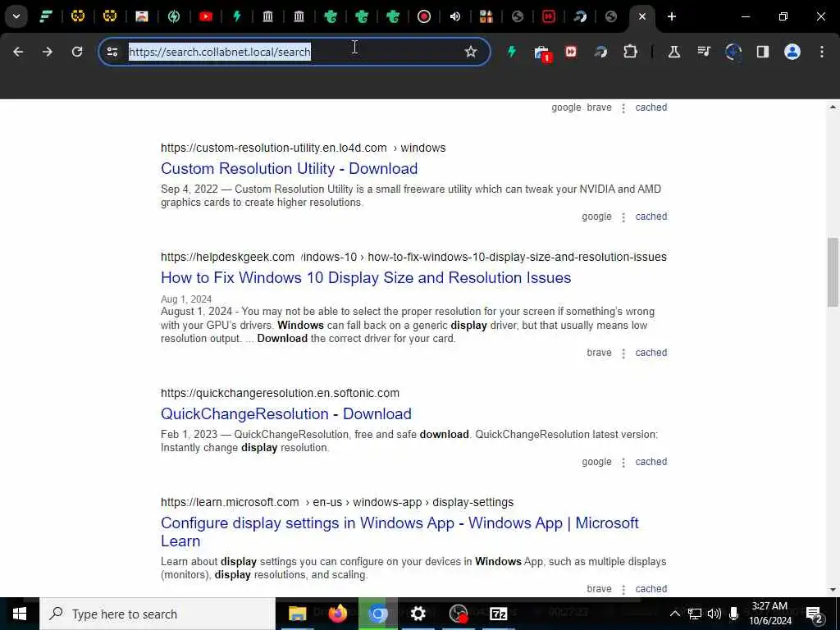Open the Extensions puzzle piece menu

[x=631, y=52]
